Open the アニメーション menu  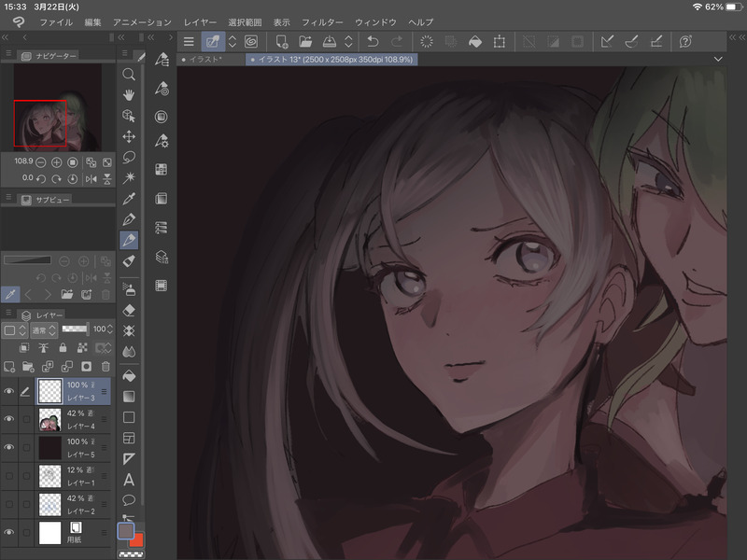[x=142, y=22]
